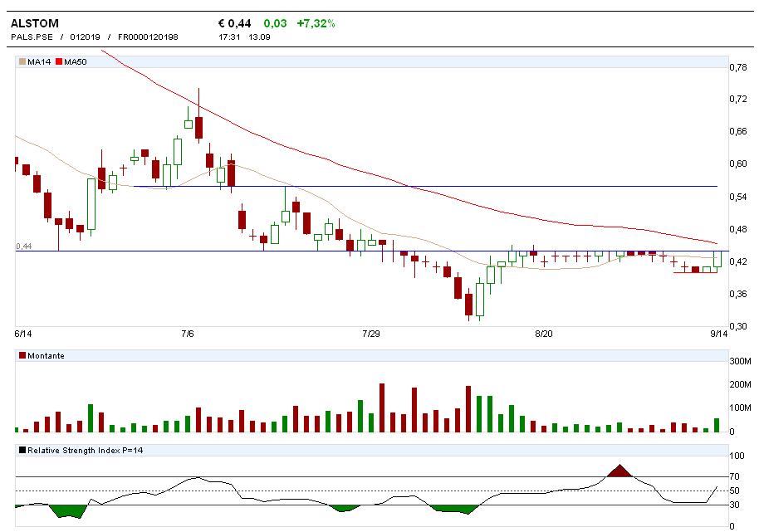759x532 pixels.
Task: Click the MA14 legend color swatch
Action: 22,61
